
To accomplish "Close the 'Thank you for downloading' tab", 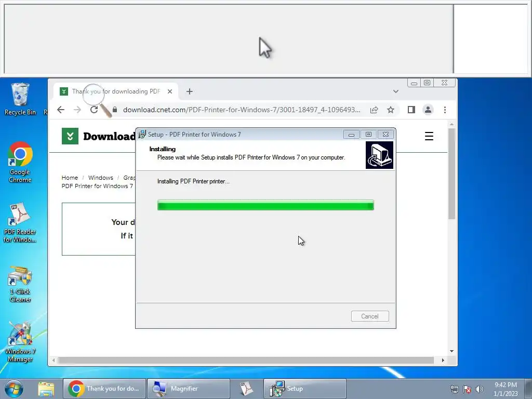I will pos(170,91).
